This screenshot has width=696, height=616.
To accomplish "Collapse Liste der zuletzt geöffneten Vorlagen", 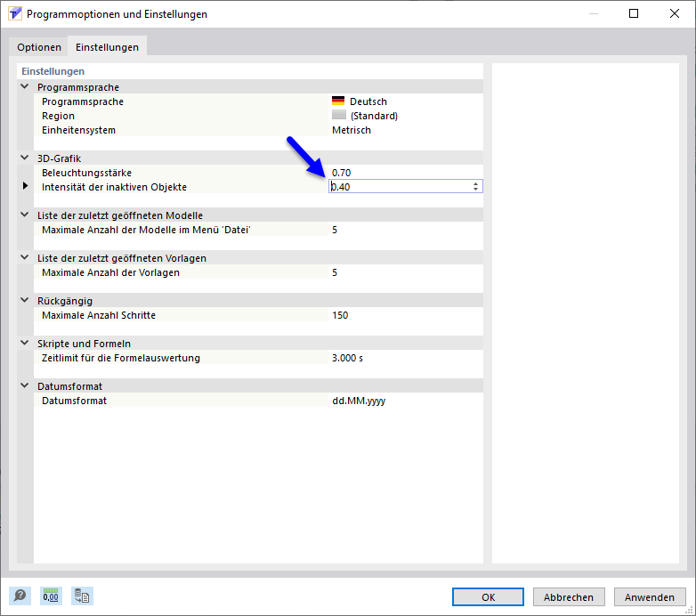I will pos(25,257).
